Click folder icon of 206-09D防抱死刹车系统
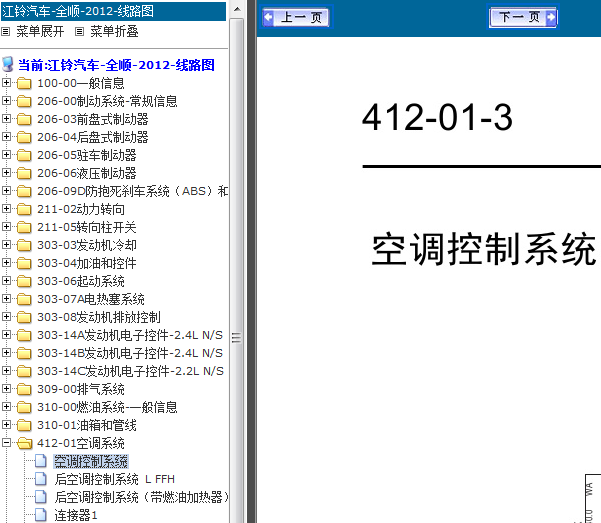601x523 pixels. (x=24, y=191)
